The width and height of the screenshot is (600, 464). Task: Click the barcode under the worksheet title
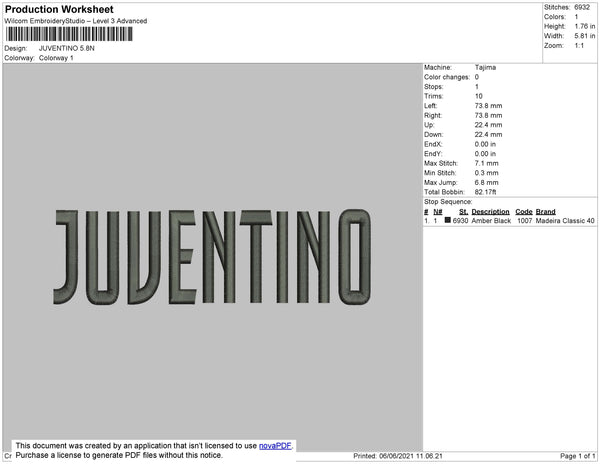[x=69, y=34]
